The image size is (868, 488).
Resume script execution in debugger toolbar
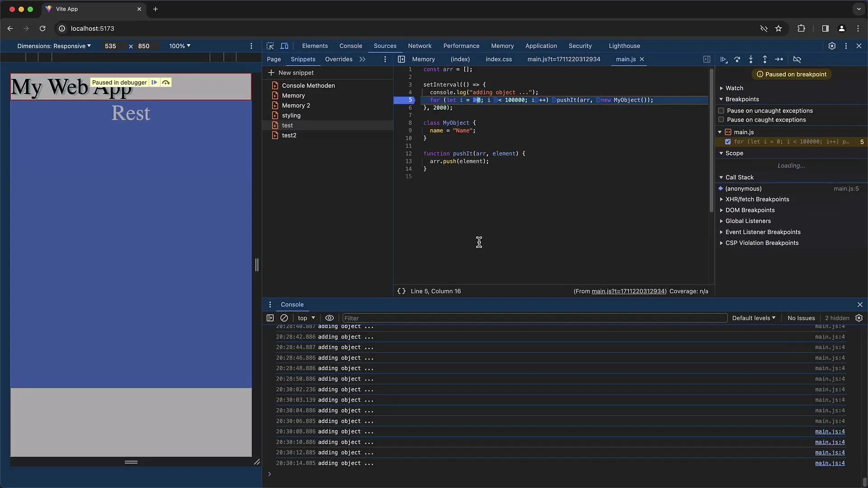723,59
